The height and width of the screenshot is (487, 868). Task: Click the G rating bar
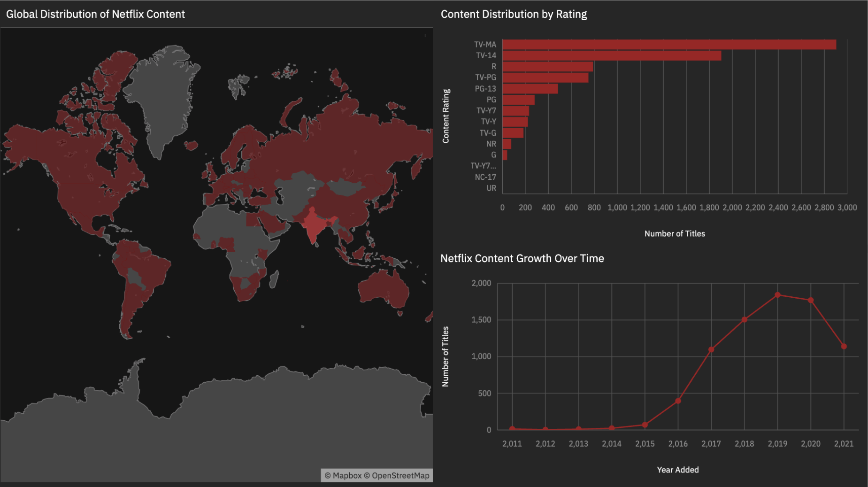tap(505, 155)
